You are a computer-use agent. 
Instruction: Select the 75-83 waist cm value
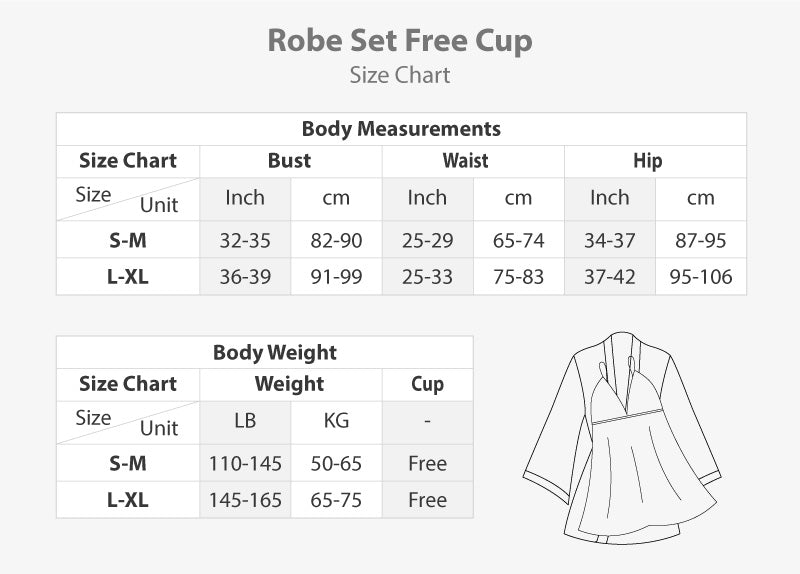pos(518,277)
